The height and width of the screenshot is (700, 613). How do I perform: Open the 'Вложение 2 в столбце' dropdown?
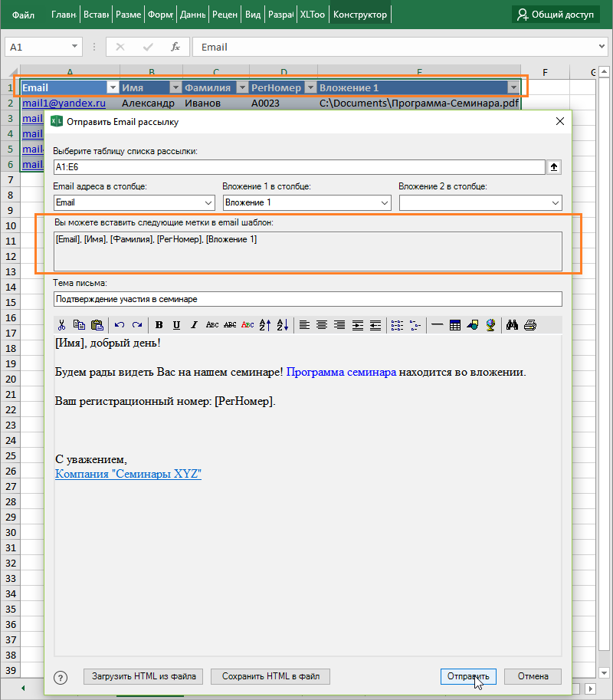coord(554,202)
